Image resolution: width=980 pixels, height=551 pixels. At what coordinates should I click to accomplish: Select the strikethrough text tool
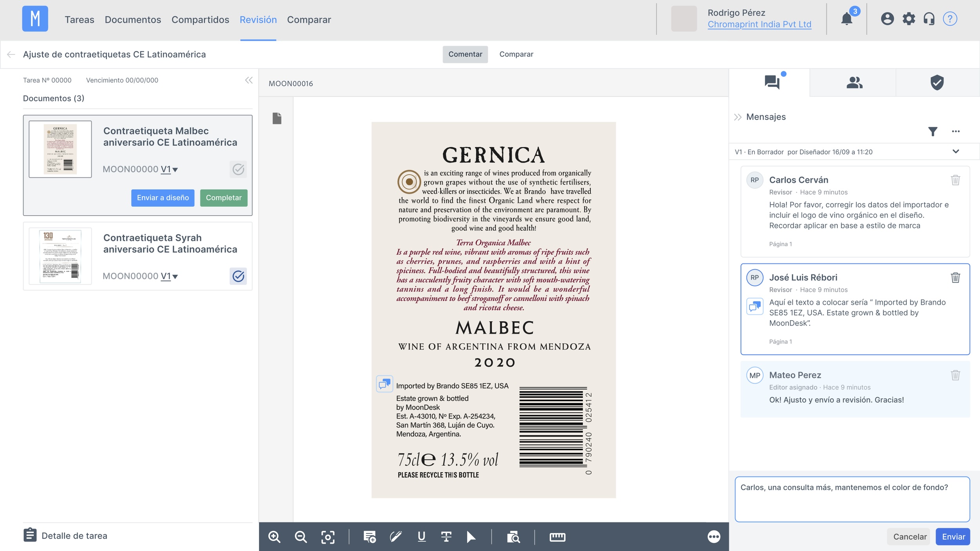click(x=446, y=537)
